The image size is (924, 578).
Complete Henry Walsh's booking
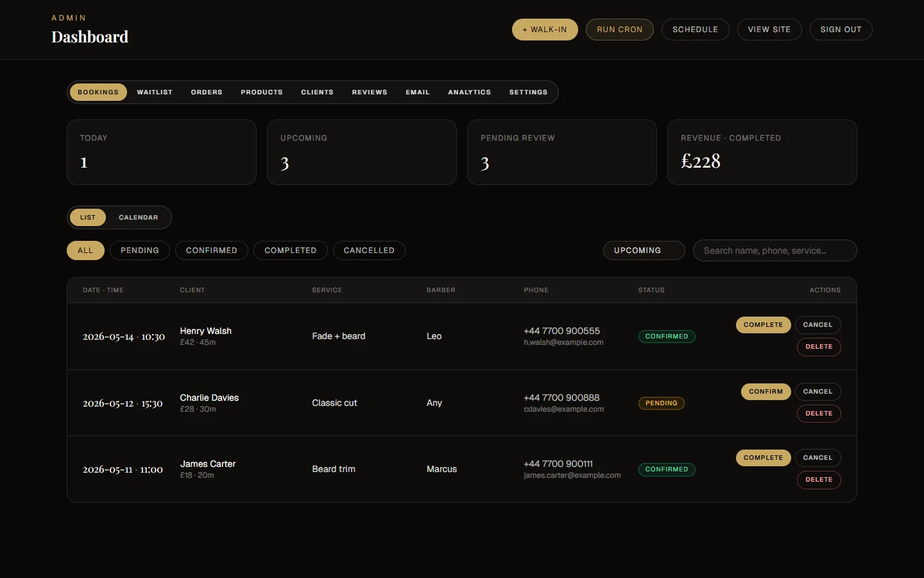[x=764, y=325]
